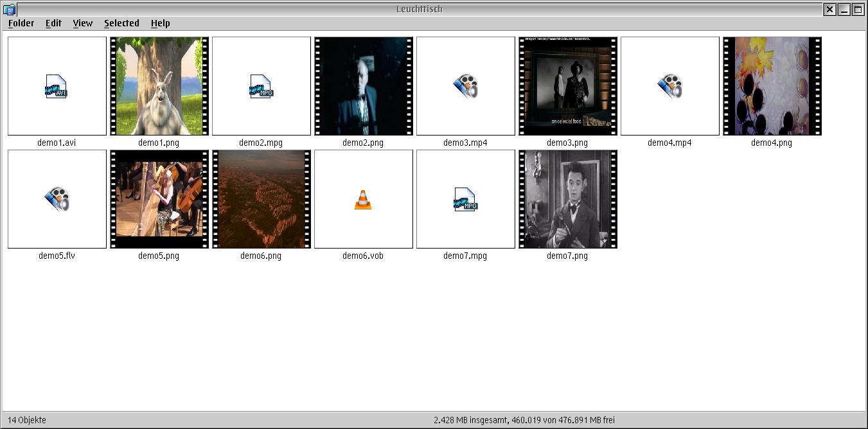Click the file name demo3.mp4
The height and width of the screenshot is (429, 868).
tap(465, 143)
